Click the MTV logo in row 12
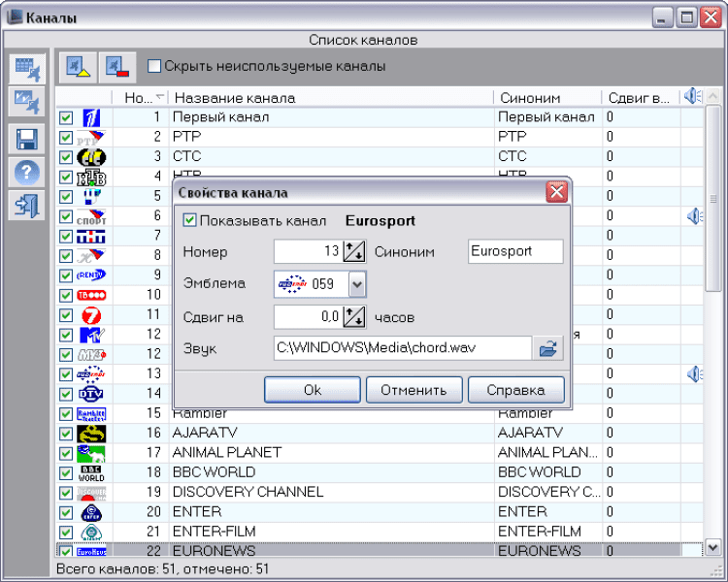The width and height of the screenshot is (728, 582). coord(91,335)
